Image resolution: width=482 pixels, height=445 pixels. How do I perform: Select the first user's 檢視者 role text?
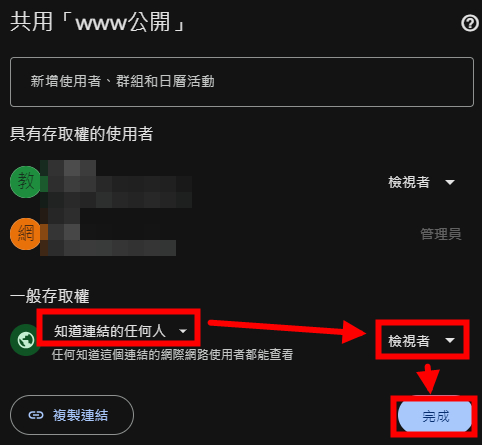tap(409, 182)
